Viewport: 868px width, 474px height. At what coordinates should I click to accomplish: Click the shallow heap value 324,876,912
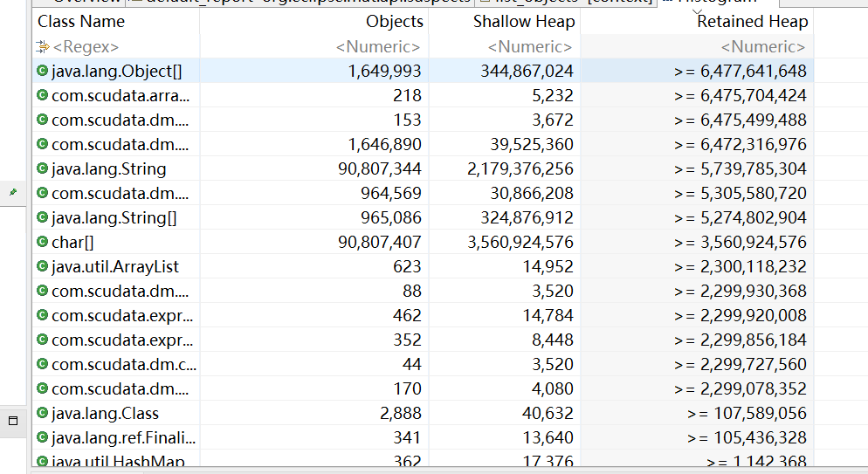[527, 218]
